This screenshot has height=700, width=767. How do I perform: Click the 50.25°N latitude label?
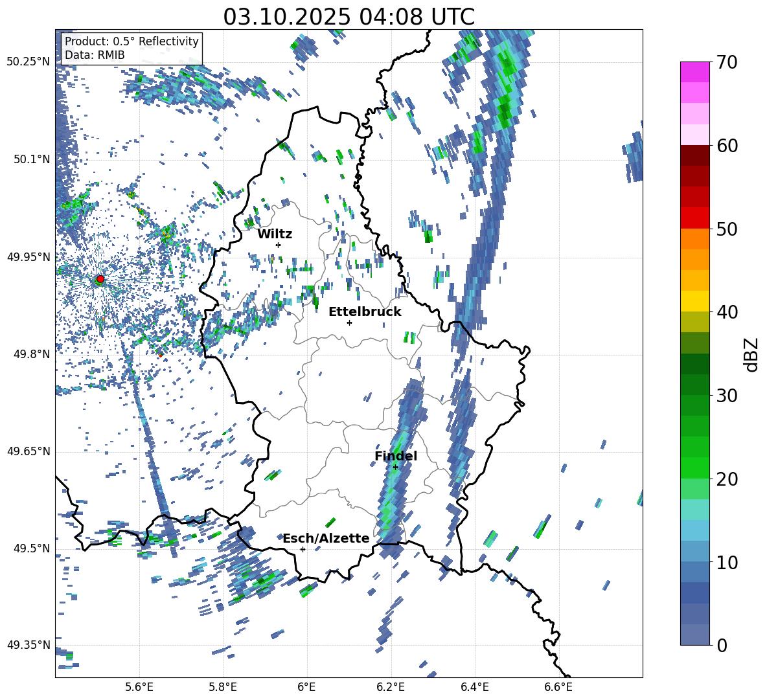point(29,62)
